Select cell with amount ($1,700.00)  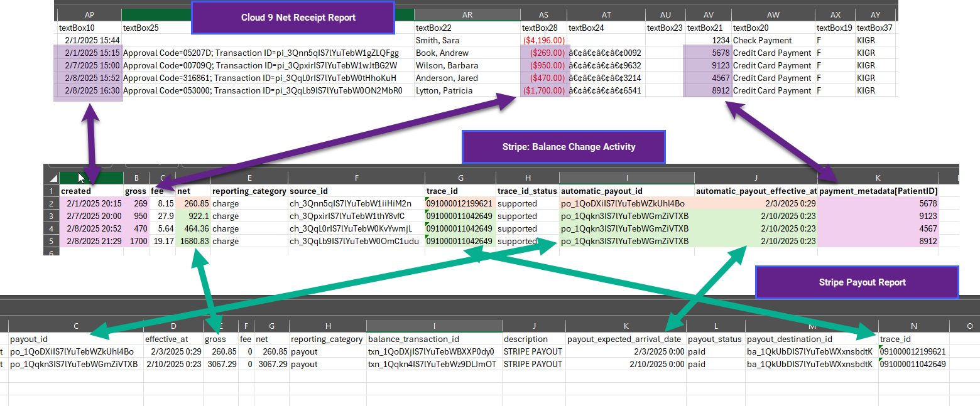[543, 90]
